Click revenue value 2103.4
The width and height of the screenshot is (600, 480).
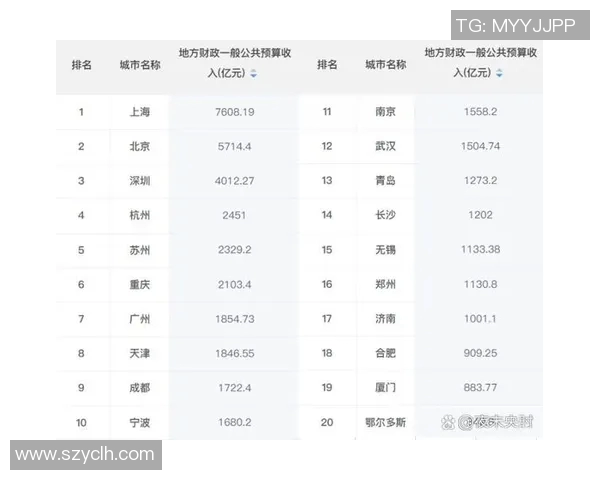point(235,285)
